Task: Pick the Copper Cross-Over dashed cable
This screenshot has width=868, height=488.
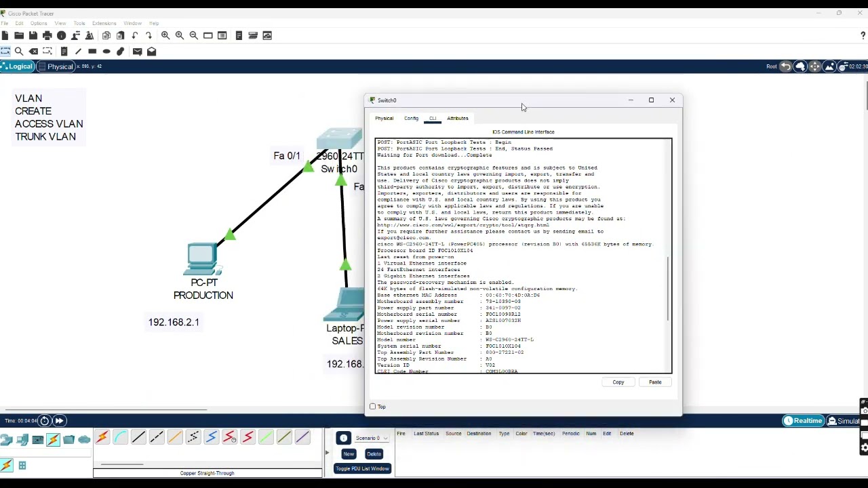Action: (157, 437)
